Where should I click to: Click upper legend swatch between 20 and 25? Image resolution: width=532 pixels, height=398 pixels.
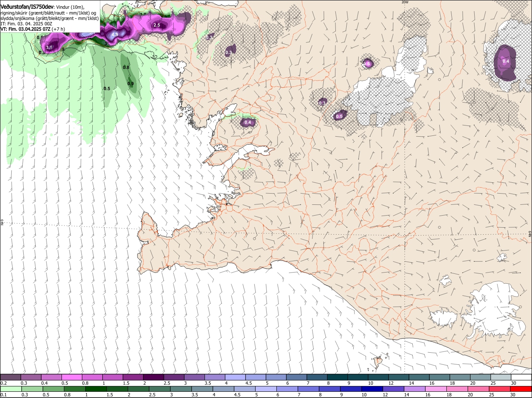[481, 377]
